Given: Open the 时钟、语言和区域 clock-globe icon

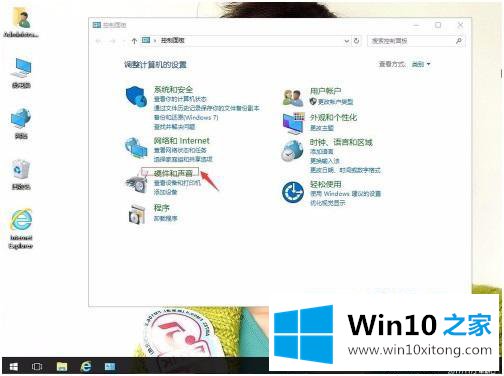Looking at the screenshot, I should tap(292, 151).
